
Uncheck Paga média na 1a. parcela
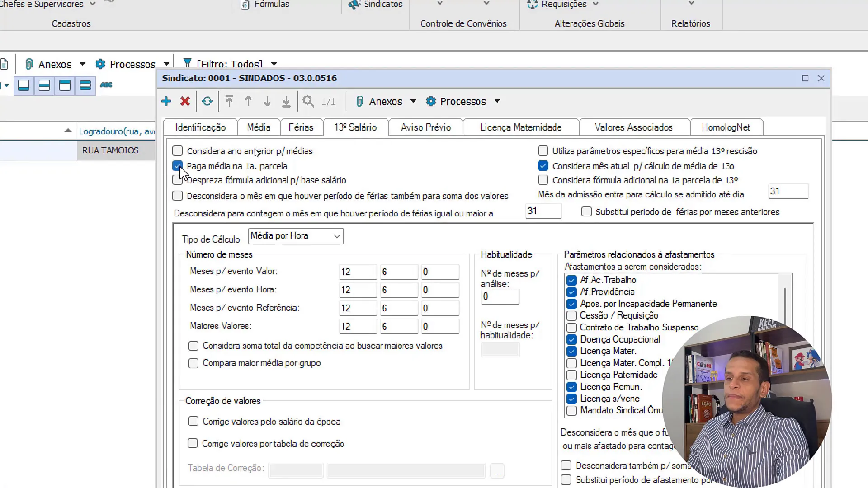point(178,166)
